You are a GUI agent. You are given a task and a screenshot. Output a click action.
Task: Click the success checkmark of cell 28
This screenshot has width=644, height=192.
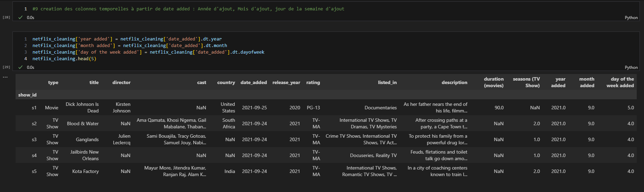tap(20, 17)
